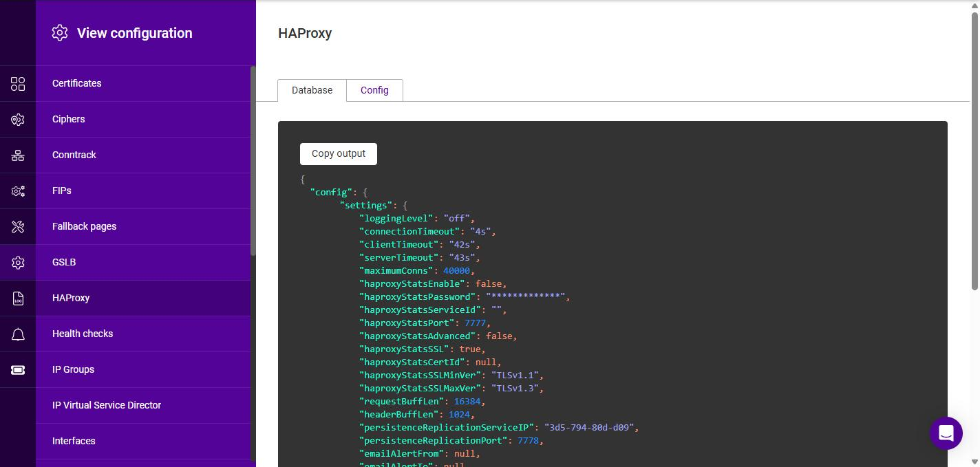This screenshot has height=467, width=980.
Task: Select IP Virtual Service Director item
Action: click(143, 406)
